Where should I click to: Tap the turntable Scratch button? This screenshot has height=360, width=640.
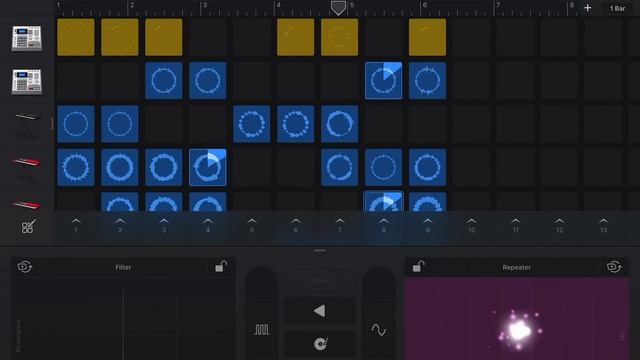click(x=320, y=344)
